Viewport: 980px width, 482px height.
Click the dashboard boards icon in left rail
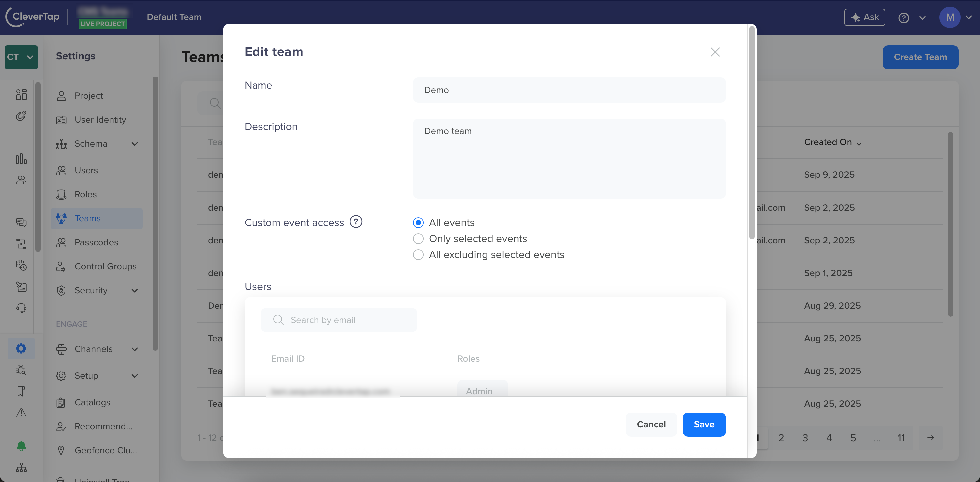(21, 94)
